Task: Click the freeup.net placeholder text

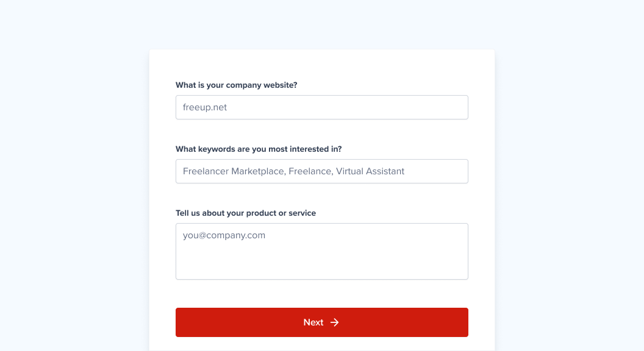Action: (x=205, y=107)
